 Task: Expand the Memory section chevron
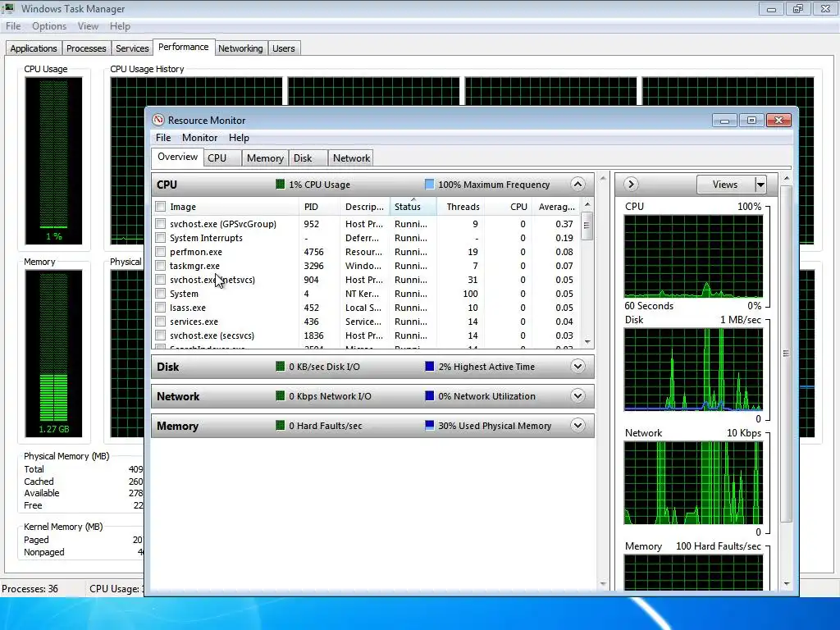(577, 426)
